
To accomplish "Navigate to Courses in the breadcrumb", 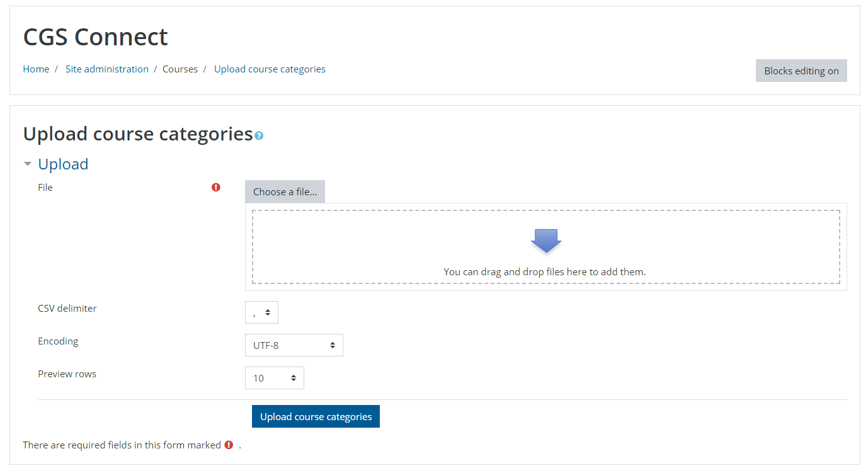I will [x=180, y=69].
